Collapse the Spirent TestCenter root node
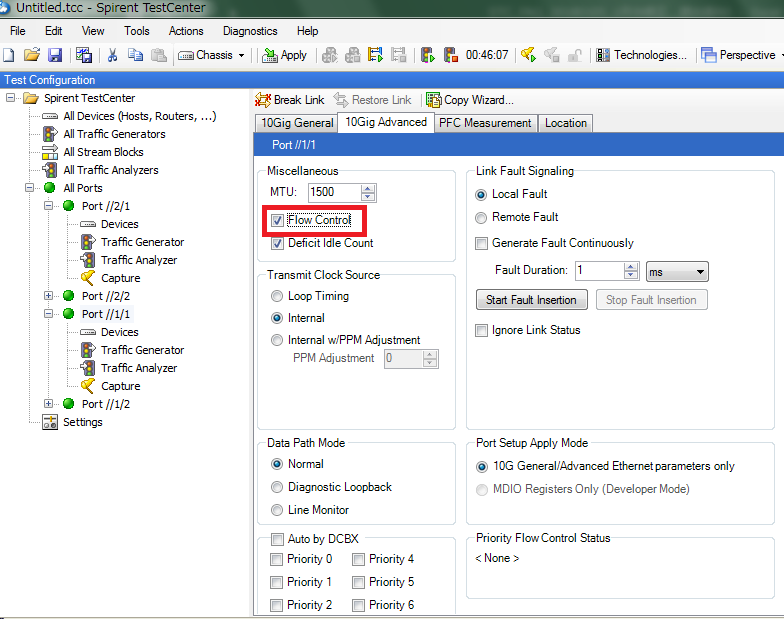This screenshot has width=784, height=619. tap(10, 98)
